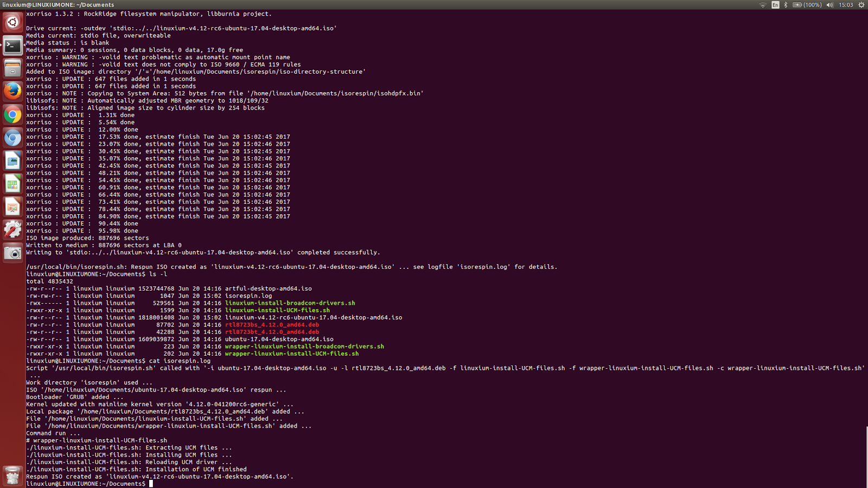Viewport: 868px width, 488px height.
Task: Open LibreOffice Impress from the launcher
Action: click(12, 207)
